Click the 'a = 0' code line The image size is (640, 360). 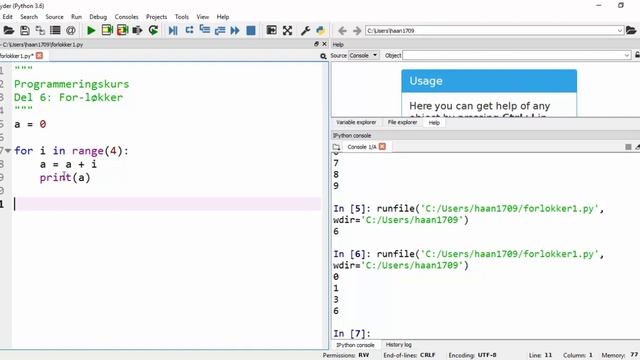(x=30, y=124)
